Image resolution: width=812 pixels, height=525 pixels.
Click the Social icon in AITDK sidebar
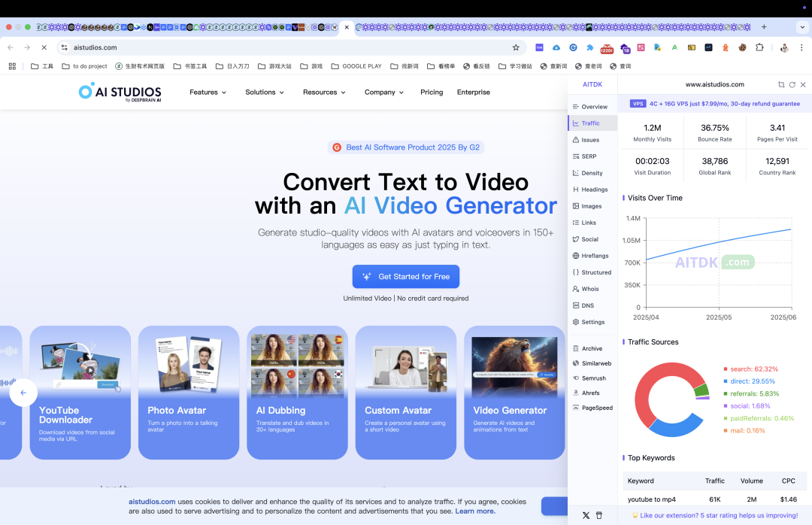click(x=576, y=239)
